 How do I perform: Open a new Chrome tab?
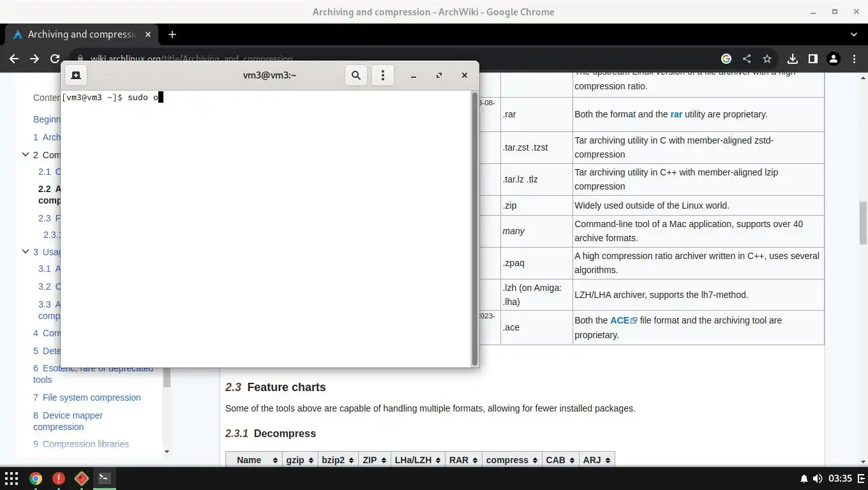(172, 34)
